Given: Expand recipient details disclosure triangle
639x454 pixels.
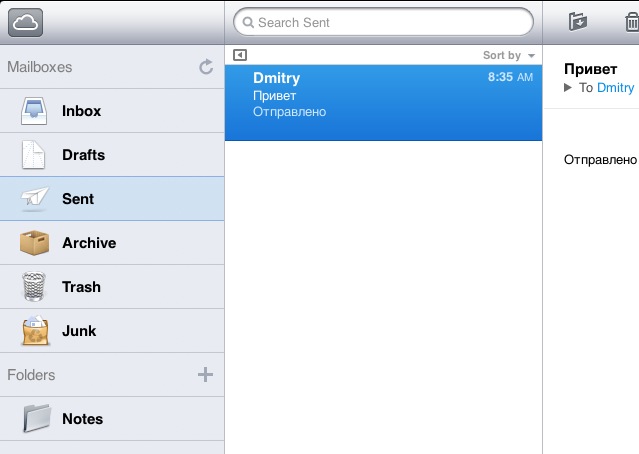Looking at the screenshot, I should pyautogui.click(x=568, y=88).
